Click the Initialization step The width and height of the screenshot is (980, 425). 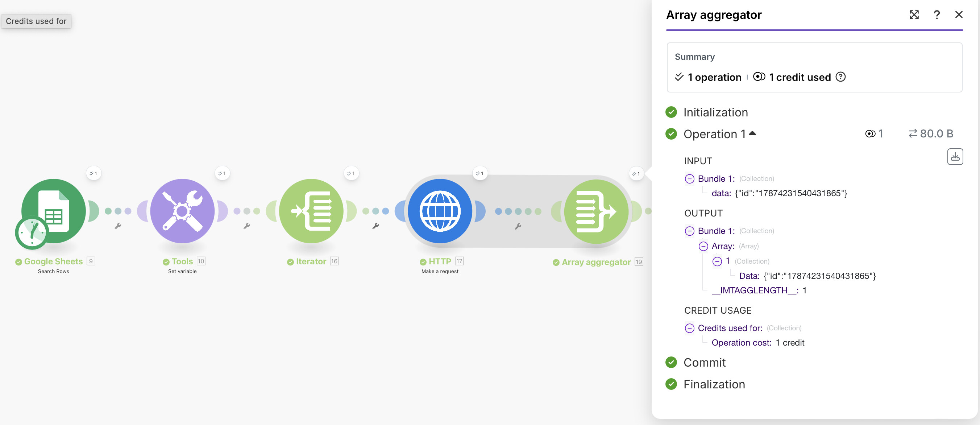coord(715,112)
